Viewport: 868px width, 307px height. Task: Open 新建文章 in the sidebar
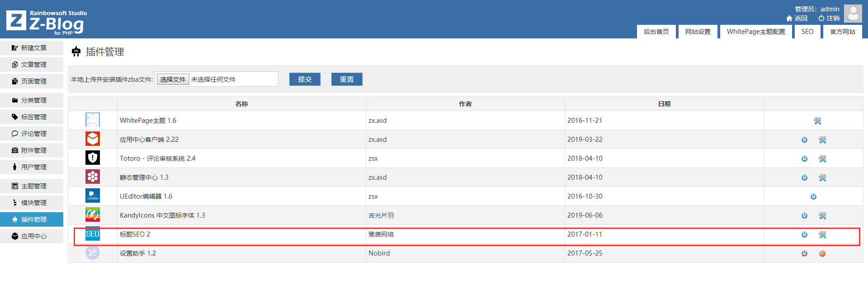(x=32, y=48)
